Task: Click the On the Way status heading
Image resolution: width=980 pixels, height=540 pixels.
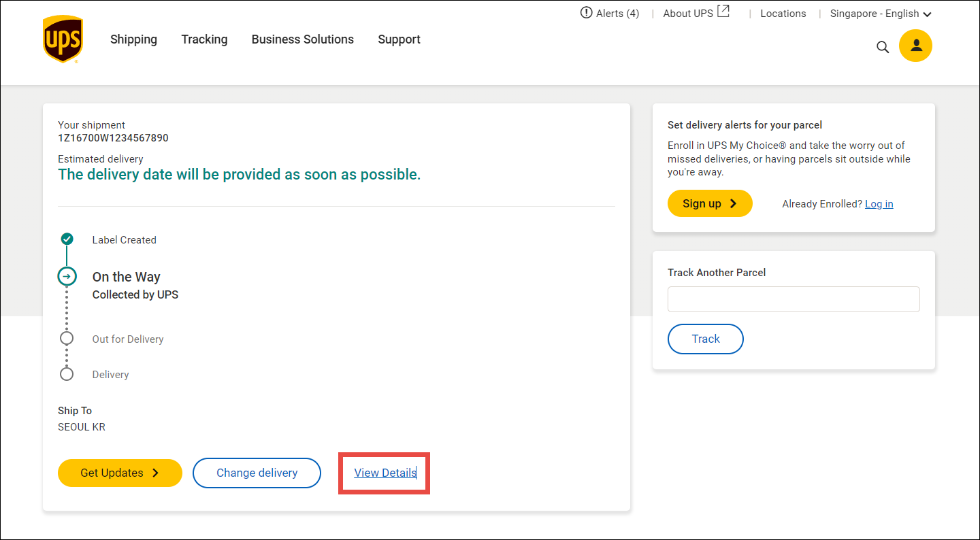Action: 127,277
